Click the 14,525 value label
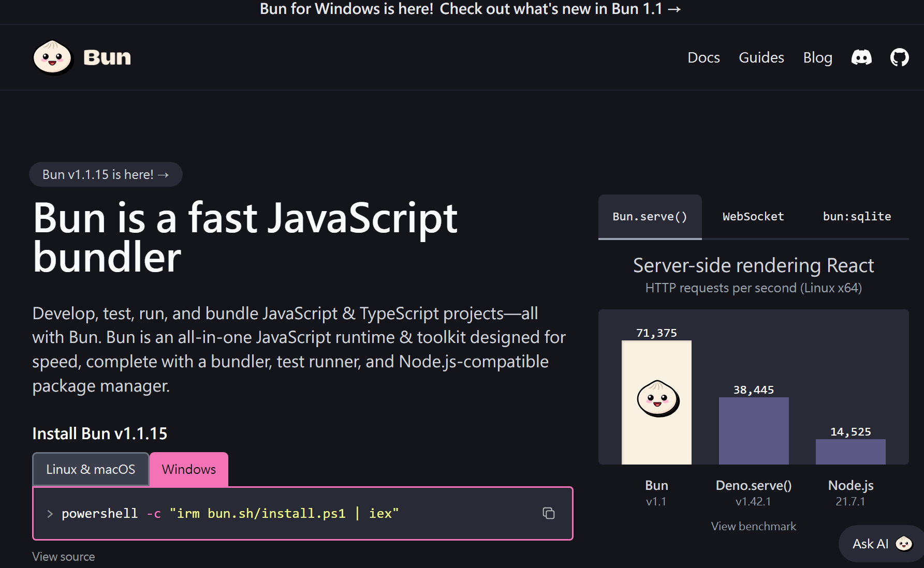The image size is (924, 568). [x=850, y=432]
